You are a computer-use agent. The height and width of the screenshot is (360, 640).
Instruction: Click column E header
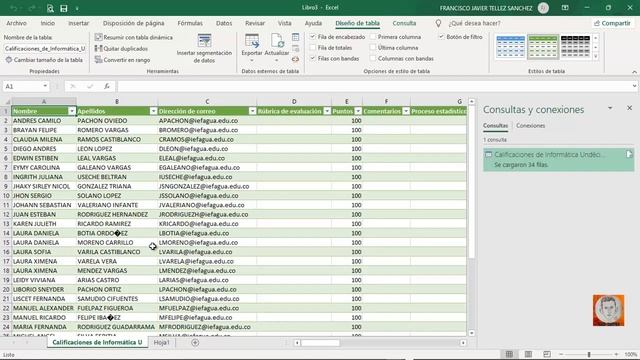click(x=347, y=102)
